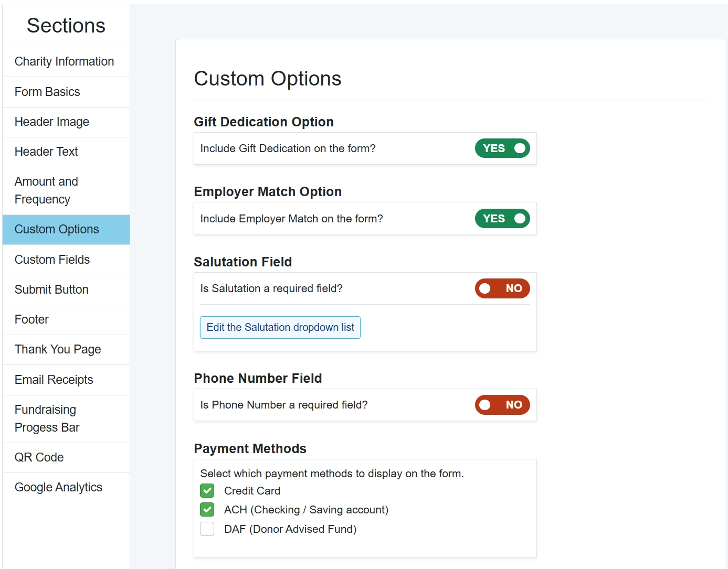Toggle Phone Number required field on

click(x=502, y=405)
